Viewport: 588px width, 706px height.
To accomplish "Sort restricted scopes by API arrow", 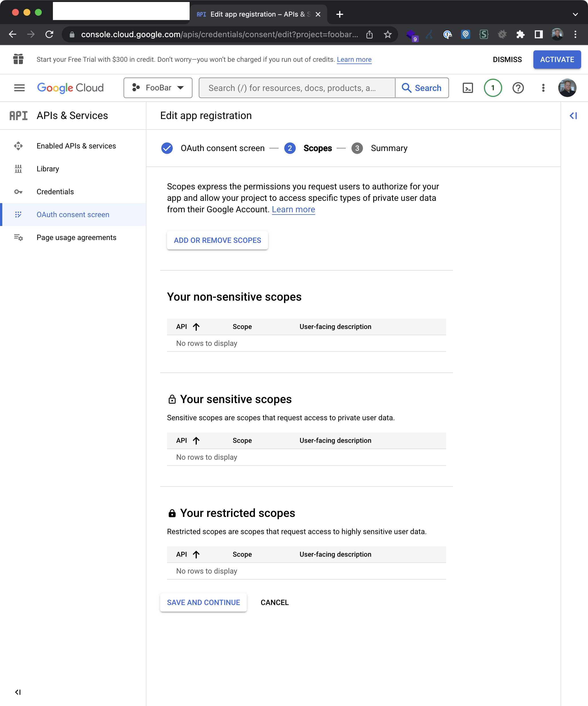I will coord(196,554).
